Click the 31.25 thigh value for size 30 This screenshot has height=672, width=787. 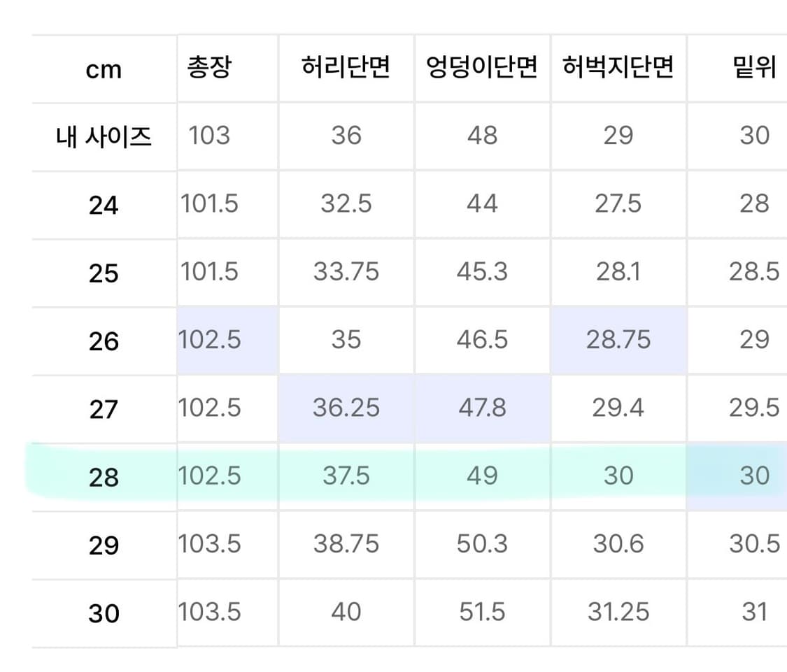pos(618,613)
